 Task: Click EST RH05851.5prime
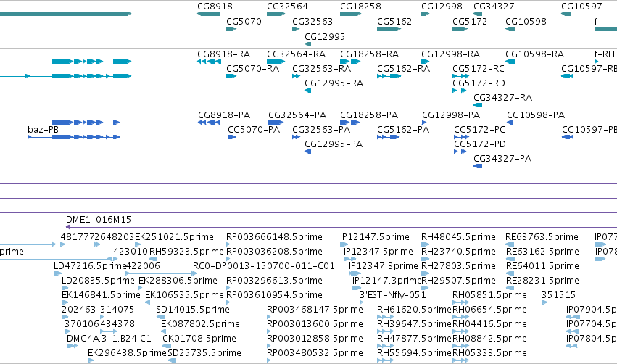[x=489, y=295]
